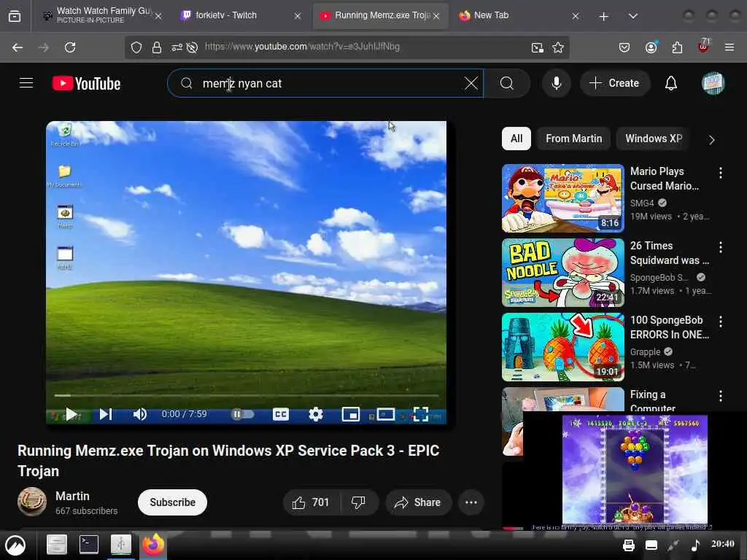Dislike the video
The width and height of the screenshot is (747, 560).
pos(359,502)
